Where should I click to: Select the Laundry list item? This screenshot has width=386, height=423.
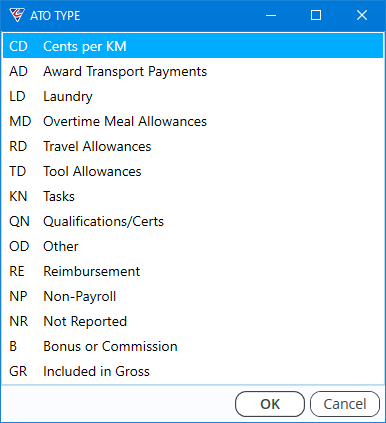pyautogui.click(x=193, y=96)
